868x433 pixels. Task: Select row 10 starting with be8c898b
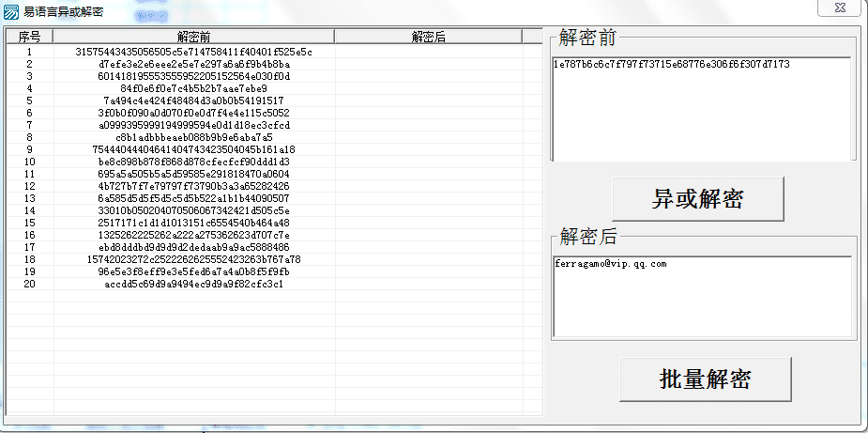coord(193,162)
